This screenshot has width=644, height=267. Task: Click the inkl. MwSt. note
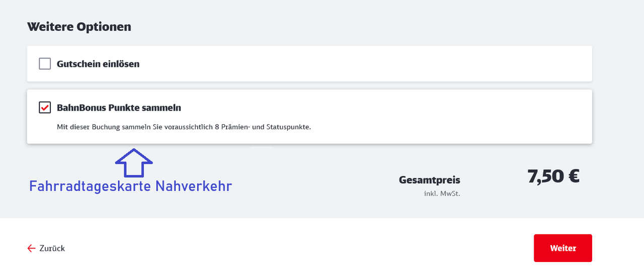442,194
